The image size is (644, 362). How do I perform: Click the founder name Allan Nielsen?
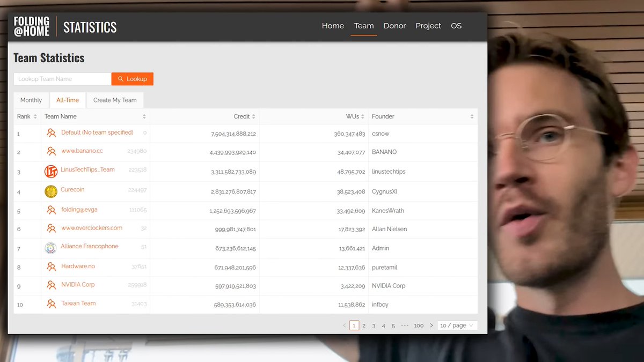(390, 229)
